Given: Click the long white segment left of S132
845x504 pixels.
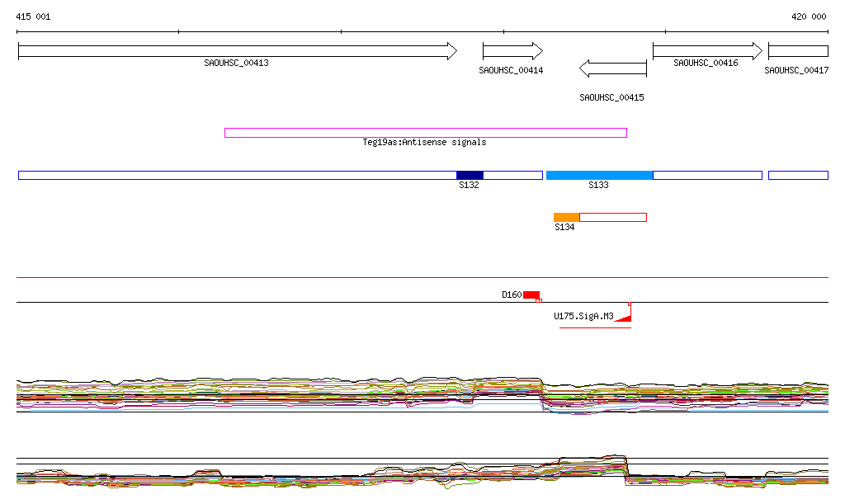Looking at the screenshot, I should point(237,175).
